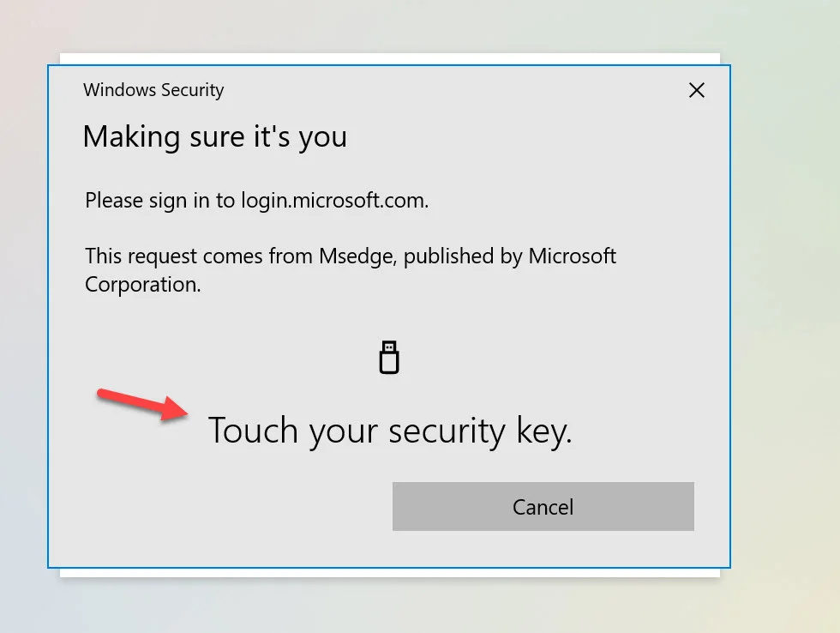Click the word 'published' in the message
Screen dimensions: 840x633
pyautogui.click(x=448, y=256)
